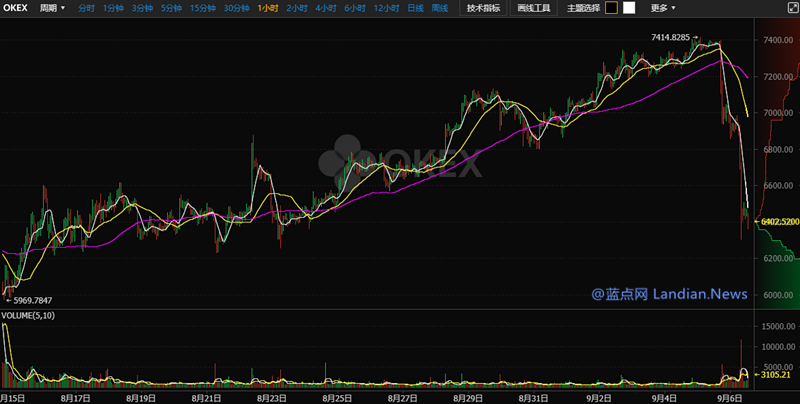Change interval to 4小时
The image size is (800, 404).
tap(325, 8)
